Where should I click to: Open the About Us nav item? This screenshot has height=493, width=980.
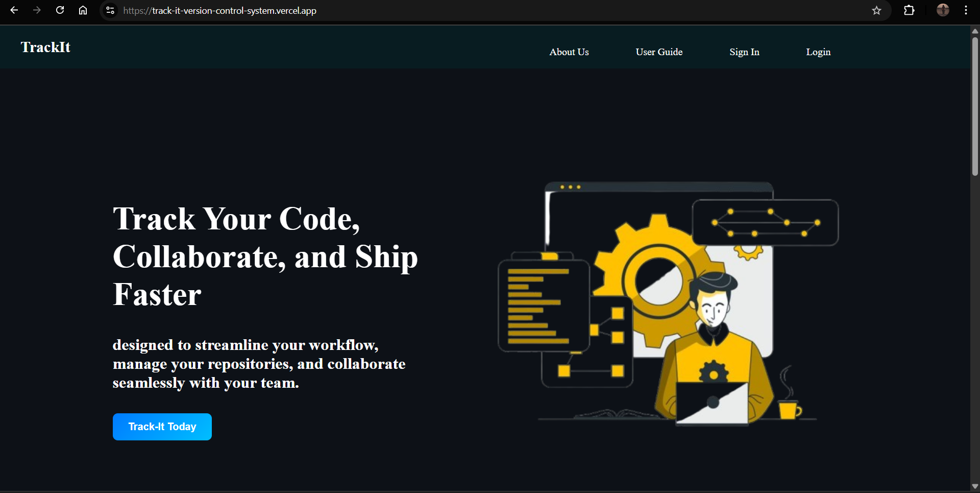[x=569, y=52]
